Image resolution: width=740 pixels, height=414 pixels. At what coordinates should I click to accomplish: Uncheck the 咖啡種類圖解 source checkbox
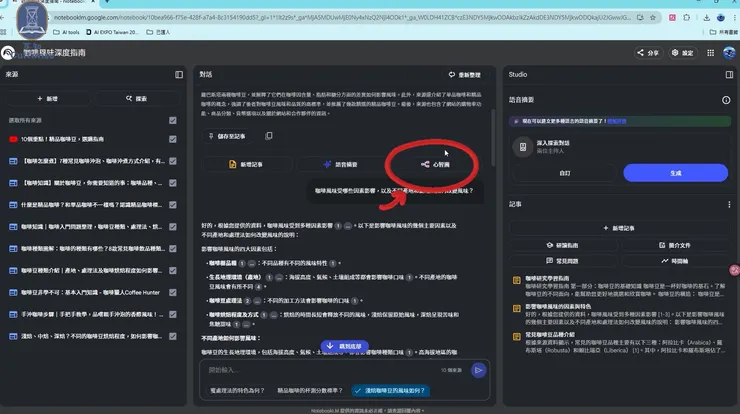[x=173, y=248]
